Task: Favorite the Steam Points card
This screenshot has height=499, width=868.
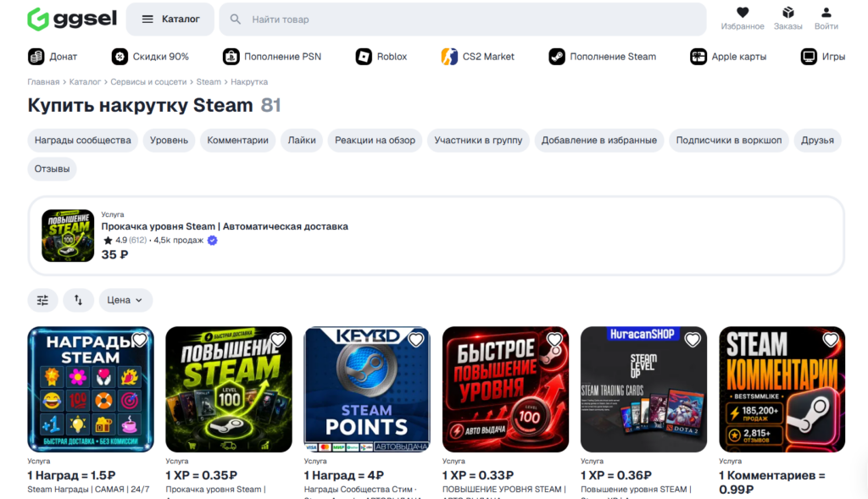Action: click(x=415, y=340)
